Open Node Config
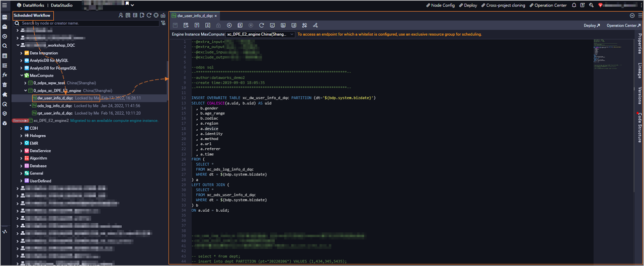Image resolution: width=644 pixels, height=266 pixels. click(441, 5)
